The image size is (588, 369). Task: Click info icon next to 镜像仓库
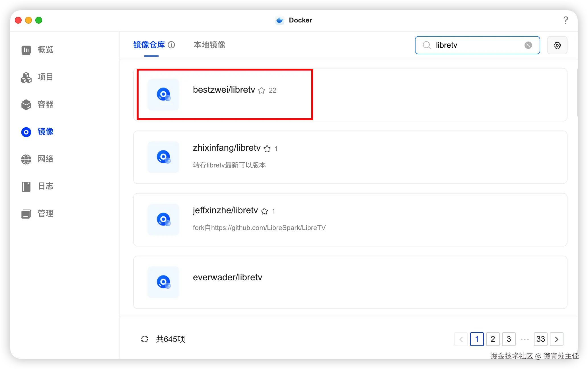pos(171,45)
